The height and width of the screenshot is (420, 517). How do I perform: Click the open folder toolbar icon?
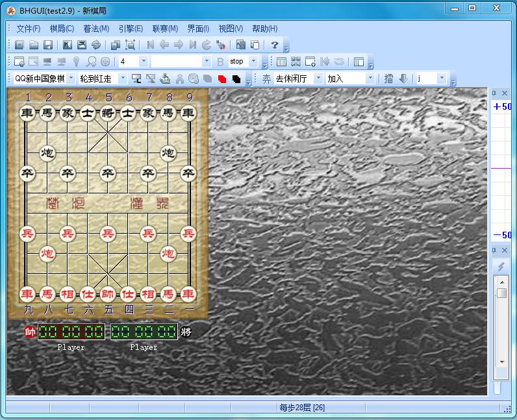(x=34, y=45)
